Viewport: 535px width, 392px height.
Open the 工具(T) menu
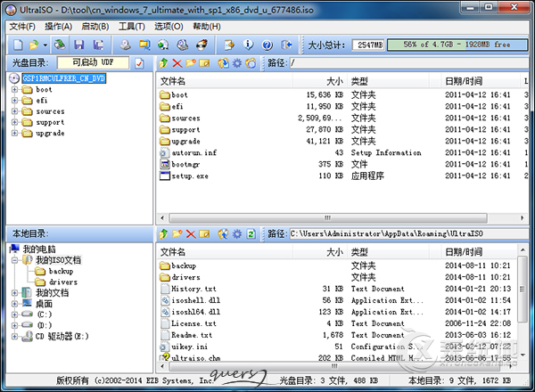tap(132, 26)
